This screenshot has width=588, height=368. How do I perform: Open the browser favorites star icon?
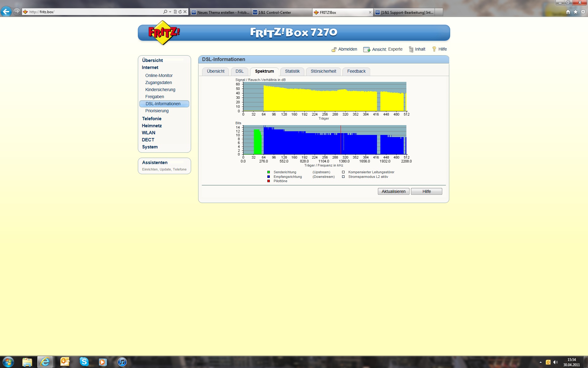coord(575,12)
